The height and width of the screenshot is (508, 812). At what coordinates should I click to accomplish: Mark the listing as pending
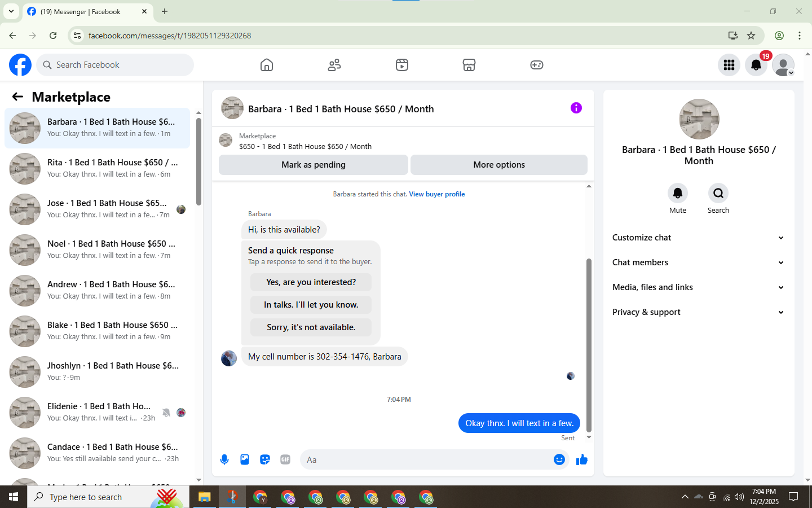pos(314,165)
